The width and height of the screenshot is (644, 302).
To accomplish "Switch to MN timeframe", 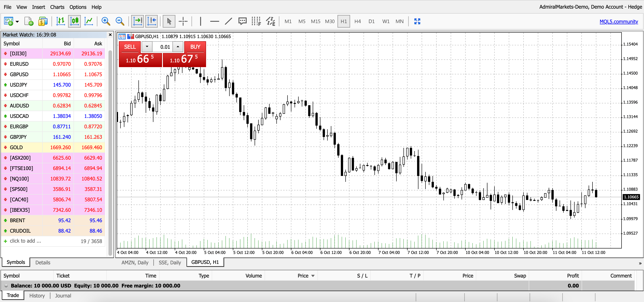I will (400, 22).
